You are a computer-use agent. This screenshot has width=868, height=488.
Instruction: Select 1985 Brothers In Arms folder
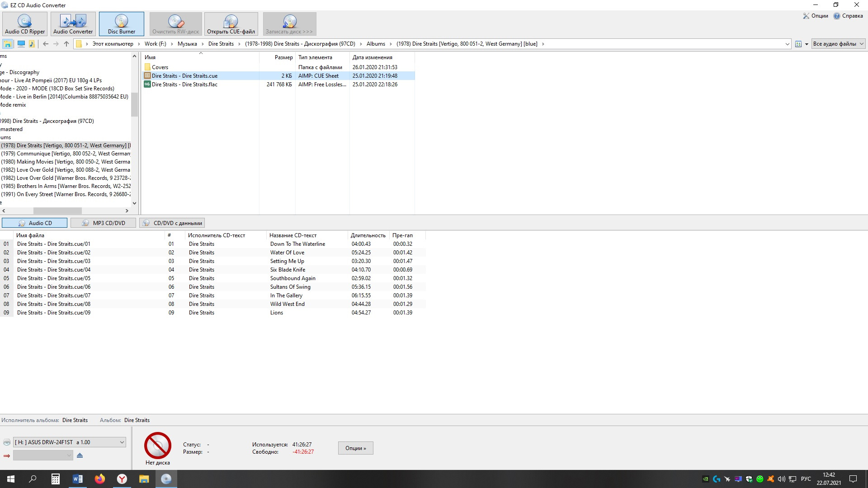66,186
